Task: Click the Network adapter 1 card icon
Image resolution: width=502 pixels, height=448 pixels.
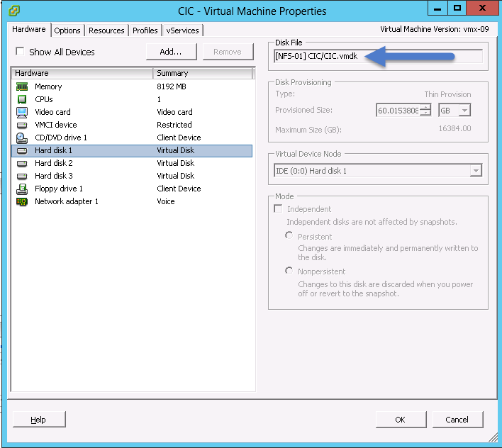Action: [22, 201]
